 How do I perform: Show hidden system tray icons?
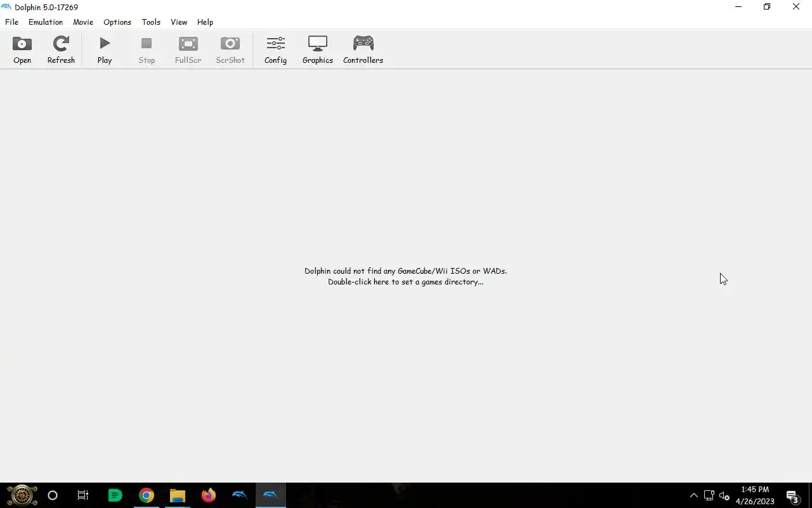[x=693, y=495]
